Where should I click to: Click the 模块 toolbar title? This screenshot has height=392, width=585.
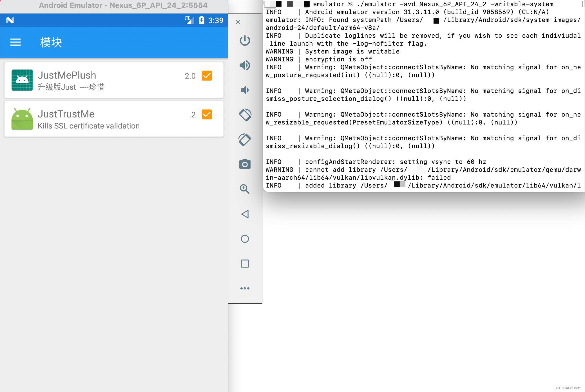pos(51,43)
